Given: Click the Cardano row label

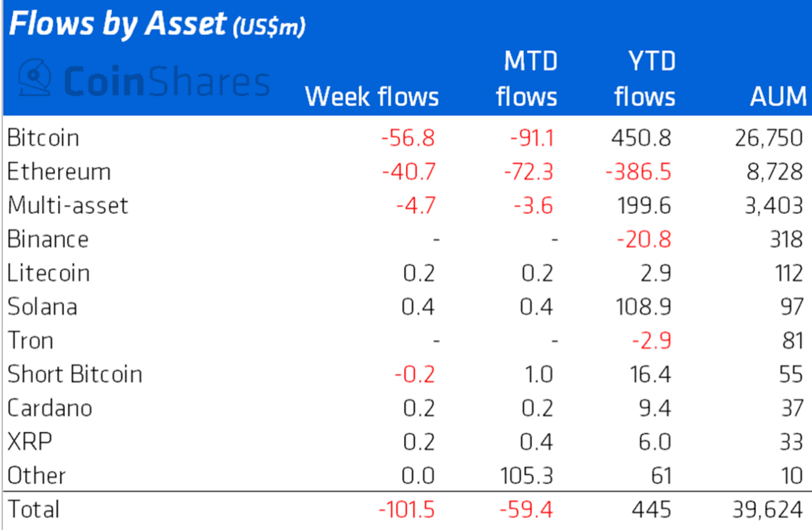Looking at the screenshot, I should [50, 408].
